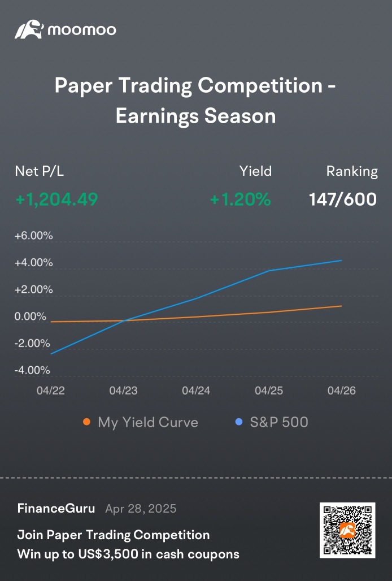Click the 04/22 date axis label
Viewport: 392px width, 581px height.
tap(51, 391)
